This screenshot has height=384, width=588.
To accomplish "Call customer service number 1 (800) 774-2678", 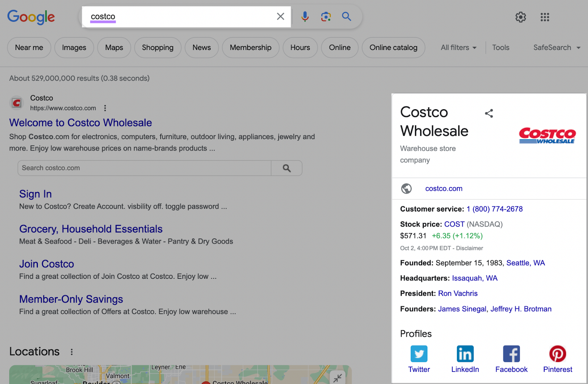I will click(495, 209).
